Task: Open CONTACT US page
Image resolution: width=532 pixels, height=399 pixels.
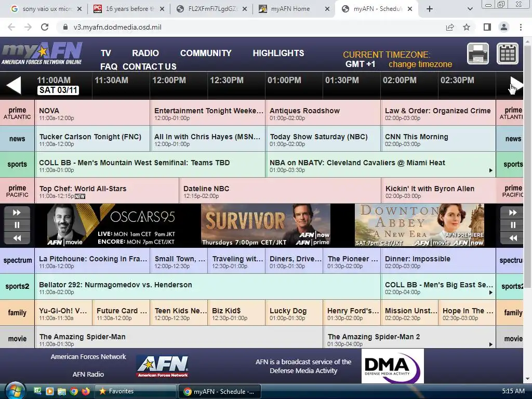Action: pyautogui.click(x=150, y=66)
